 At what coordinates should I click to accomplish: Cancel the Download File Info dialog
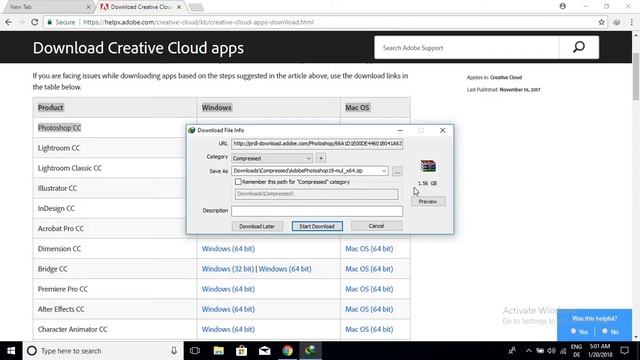(376, 226)
